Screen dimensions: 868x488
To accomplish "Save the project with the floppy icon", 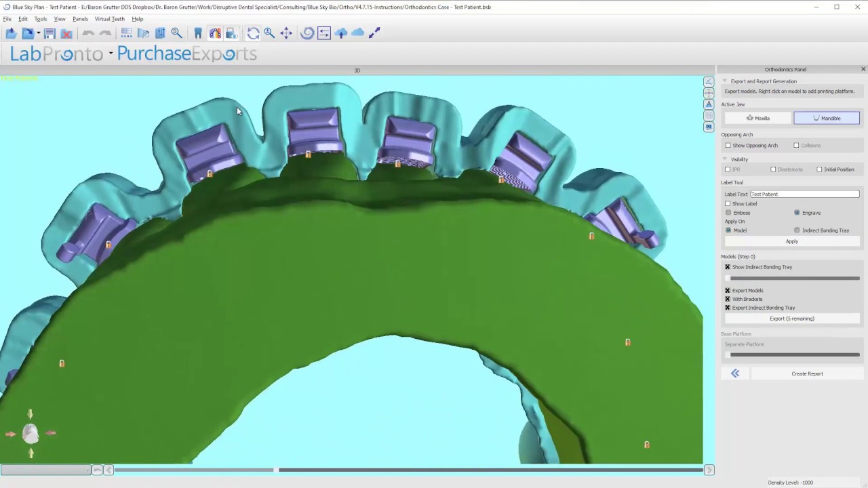I will coord(50,33).
